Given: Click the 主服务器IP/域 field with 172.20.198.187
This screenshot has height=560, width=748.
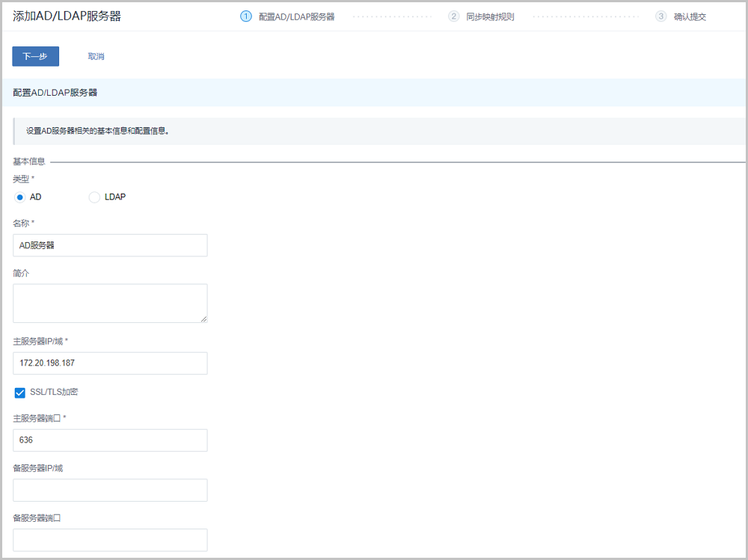Looking at the screenshot, I should [110, 363].
